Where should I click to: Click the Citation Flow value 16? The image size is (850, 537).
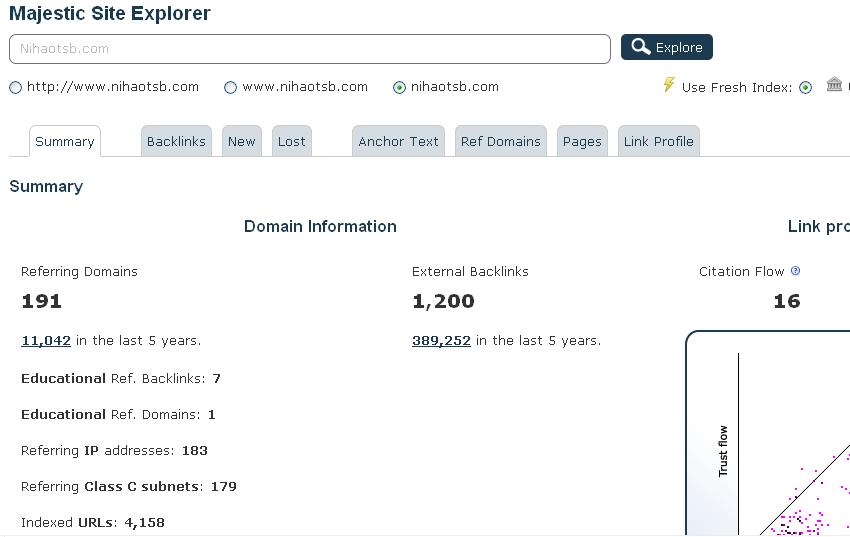[x=787, y=301]
